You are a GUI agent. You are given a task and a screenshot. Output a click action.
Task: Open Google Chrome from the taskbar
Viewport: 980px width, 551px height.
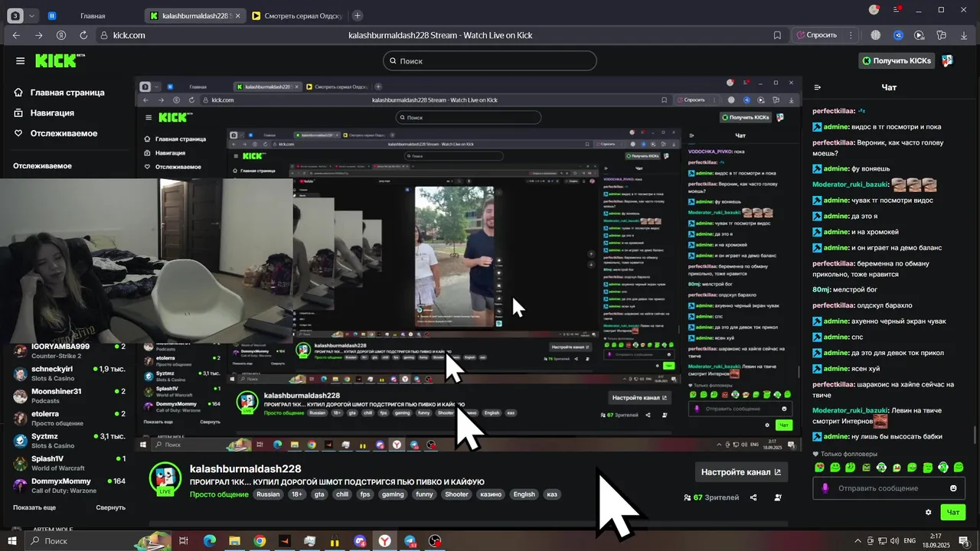[x=260, y=541]
